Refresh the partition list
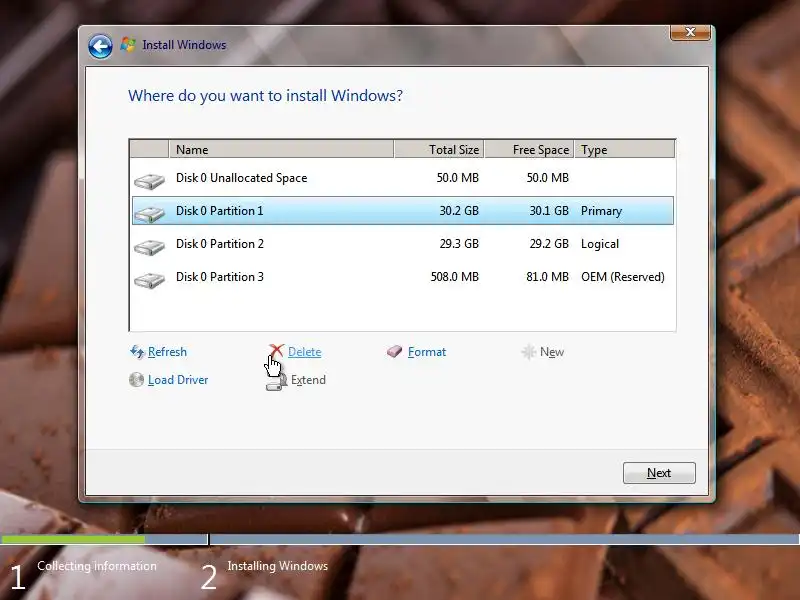 tap(167, 352)
